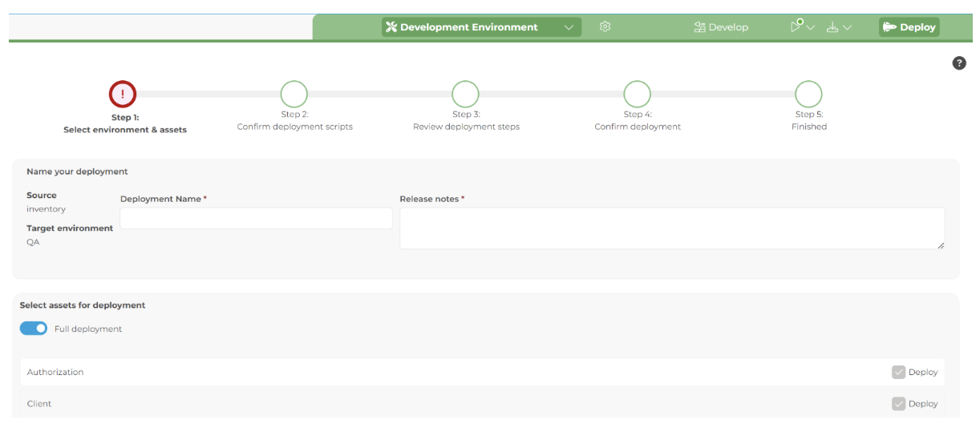The image size is (980, 436).
Task: Select the Step 3 circle indicator
Action: click(x=465, y=94)
